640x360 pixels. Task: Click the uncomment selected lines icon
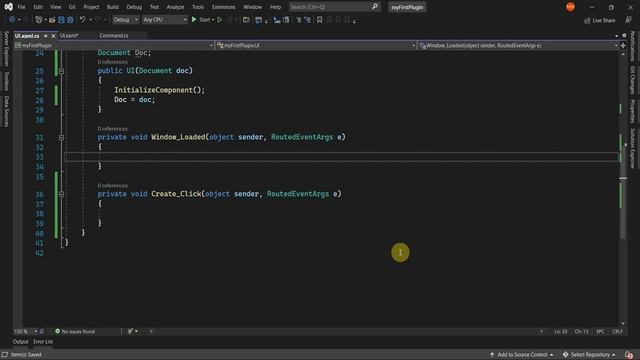(x=286, y=20)
